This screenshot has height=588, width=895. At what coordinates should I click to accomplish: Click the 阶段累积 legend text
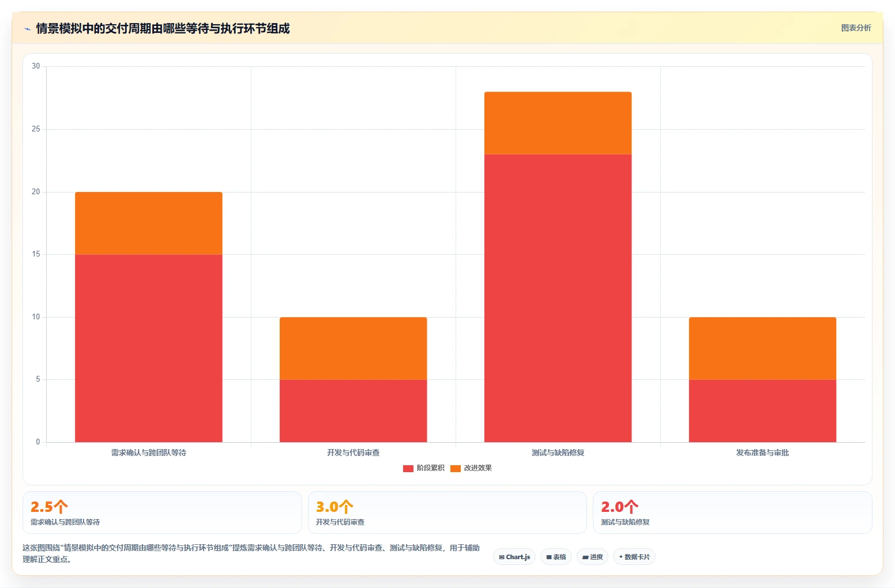tap(430, 468)
